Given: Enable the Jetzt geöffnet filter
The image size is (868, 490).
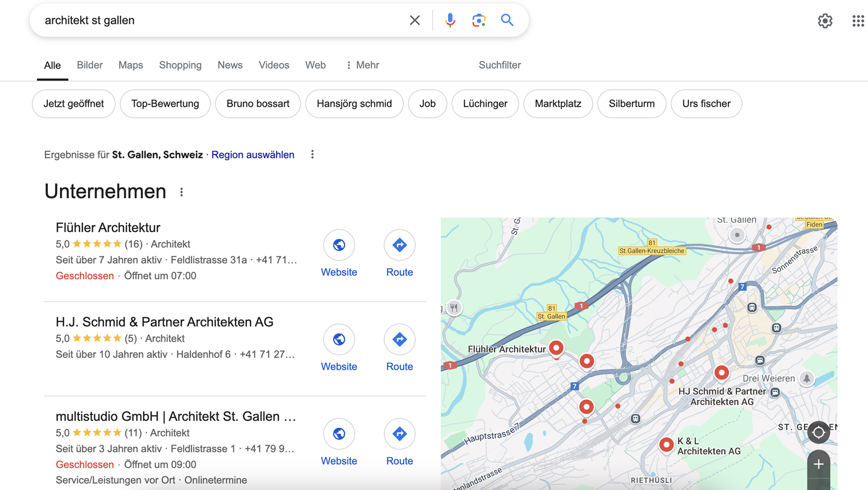Looking at the screenshot, I should tap(73, 104).
